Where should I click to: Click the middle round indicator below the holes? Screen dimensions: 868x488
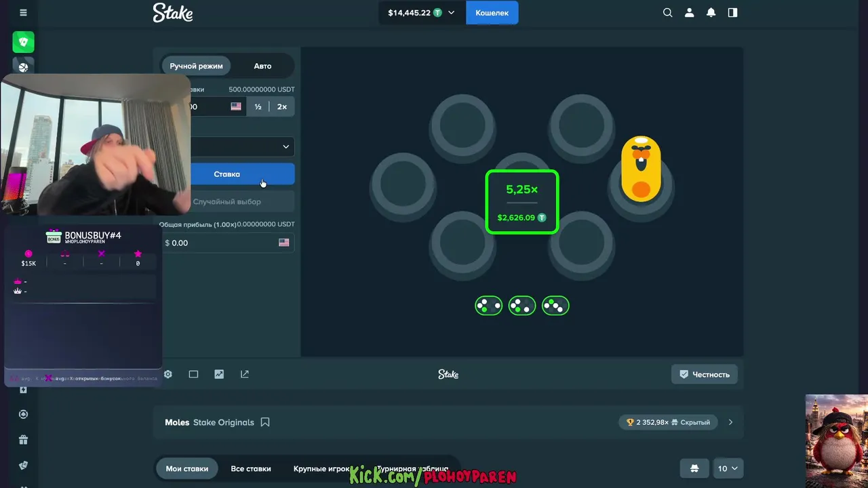[522, 306]
